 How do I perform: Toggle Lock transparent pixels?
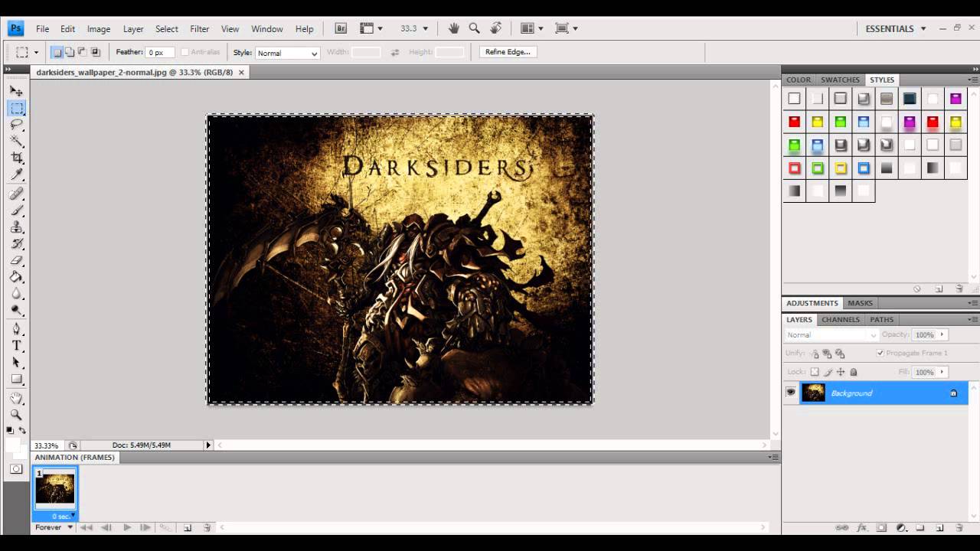(815, 372)
